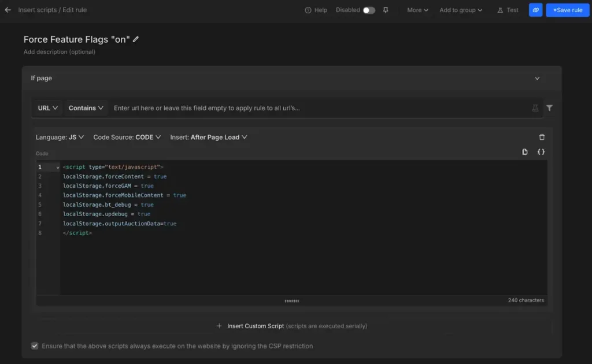
Task: Click the 240 characters counter
Action: tap(526, 300)
